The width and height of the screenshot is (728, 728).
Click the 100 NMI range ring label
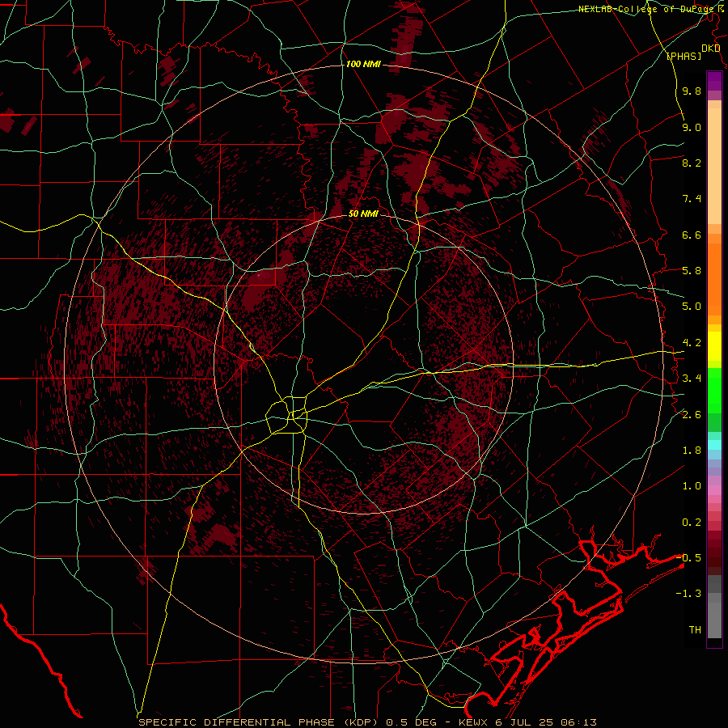[x=363, y=64]
